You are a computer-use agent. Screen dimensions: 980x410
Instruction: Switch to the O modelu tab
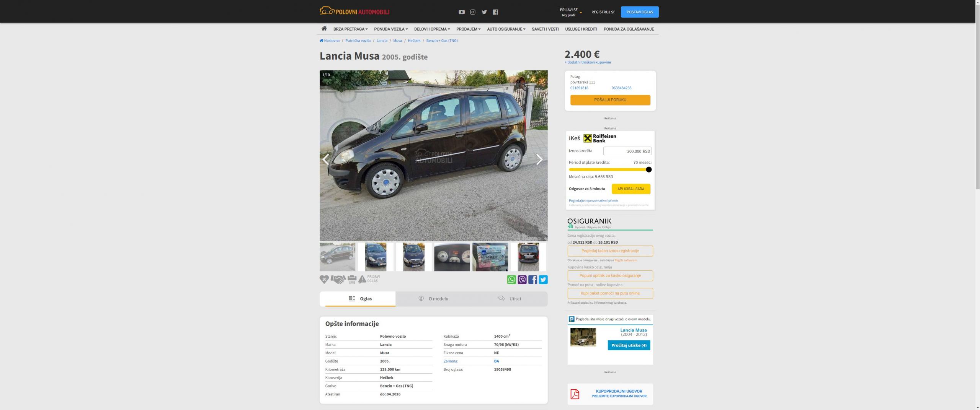[433, 299]
